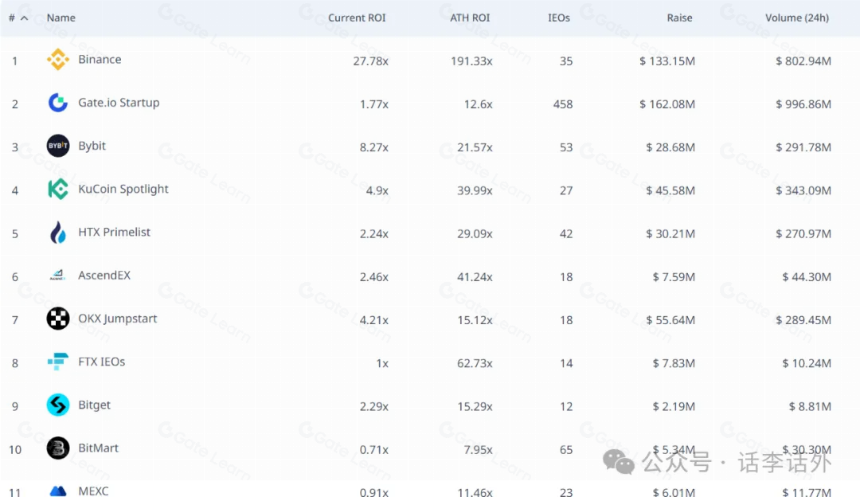The image size is (860, 497).
Task: Select Bitget ATH ROI 15.29x
Action: tap(475, 406)
